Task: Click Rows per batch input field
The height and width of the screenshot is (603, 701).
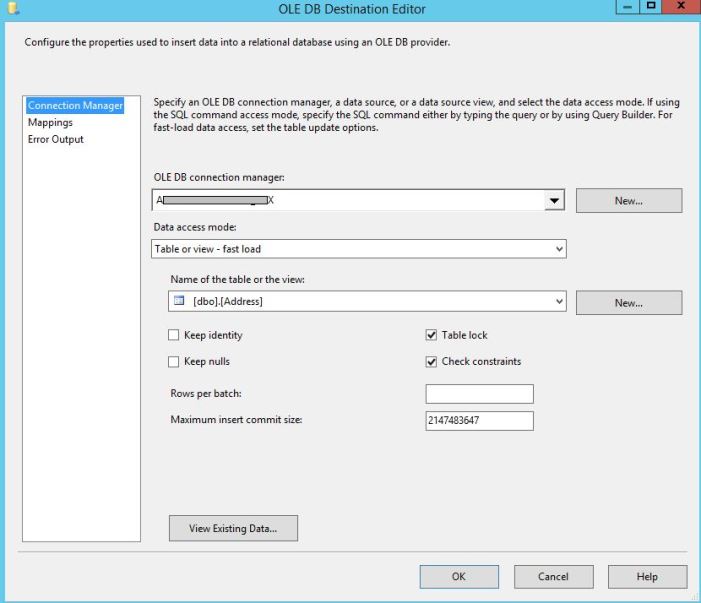Action: (x=479, y=394)
